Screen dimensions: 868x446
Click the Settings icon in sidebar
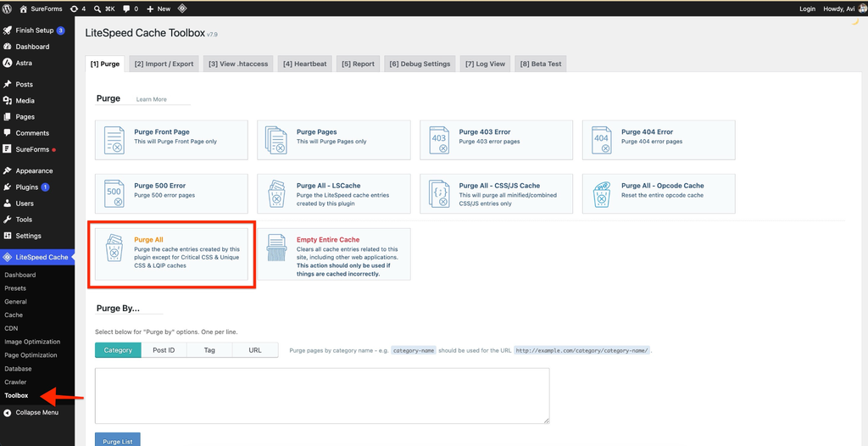7,236
